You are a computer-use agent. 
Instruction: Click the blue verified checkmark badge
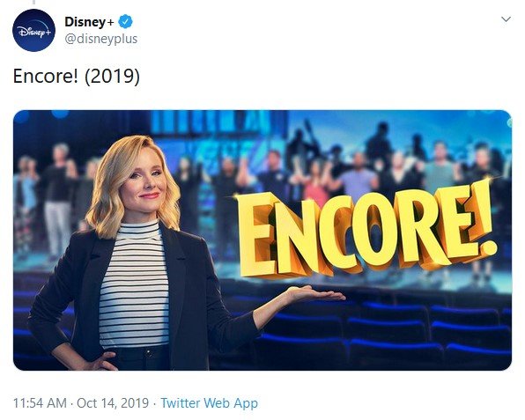[126, 22]
